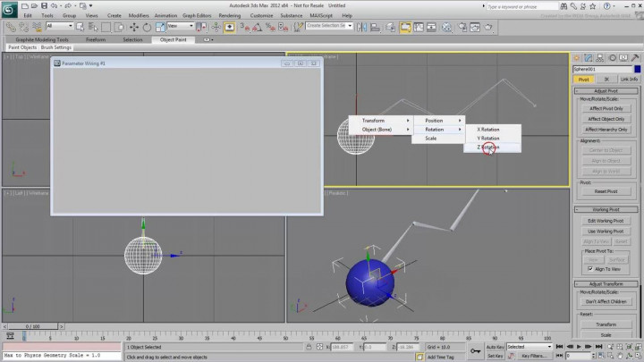Open the Graph Editors menu
This screenshot has width=644, height=362.
pyautogui.click(x=197, y=15)
